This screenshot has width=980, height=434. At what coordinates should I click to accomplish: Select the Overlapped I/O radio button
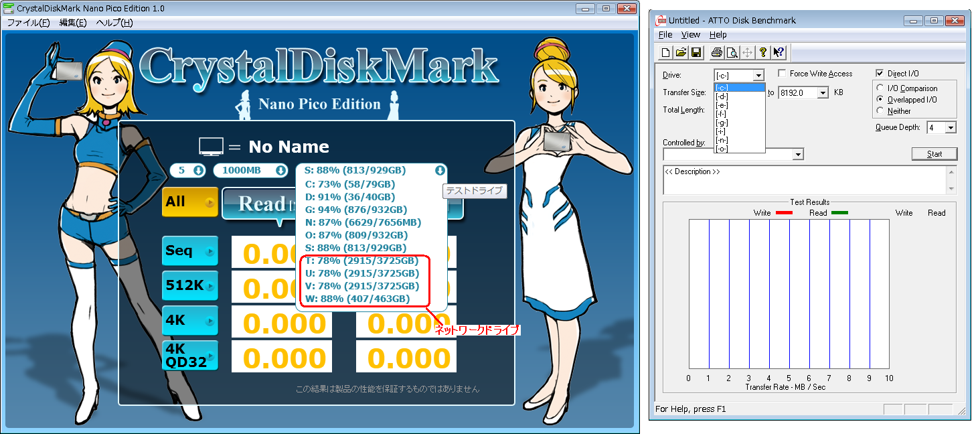880,100
